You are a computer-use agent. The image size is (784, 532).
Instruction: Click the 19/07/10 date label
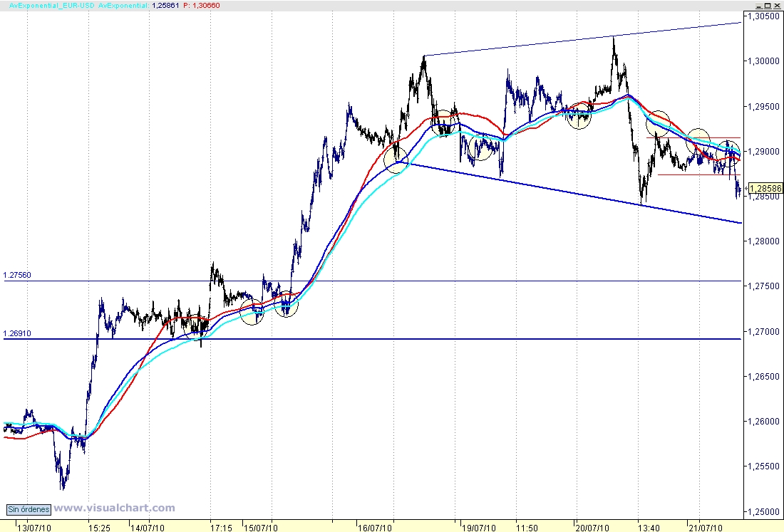(478, 528)
